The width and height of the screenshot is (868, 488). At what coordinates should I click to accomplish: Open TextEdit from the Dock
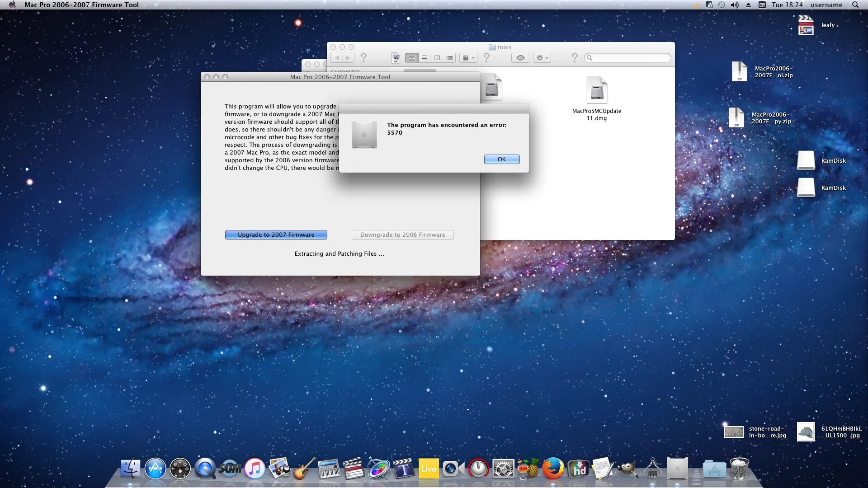click(x=603, y=469)
